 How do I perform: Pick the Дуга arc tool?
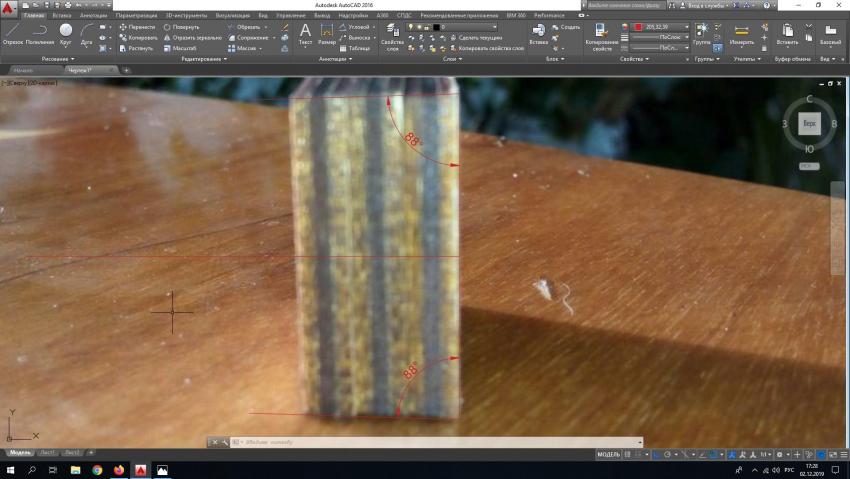tap(87, 33)
